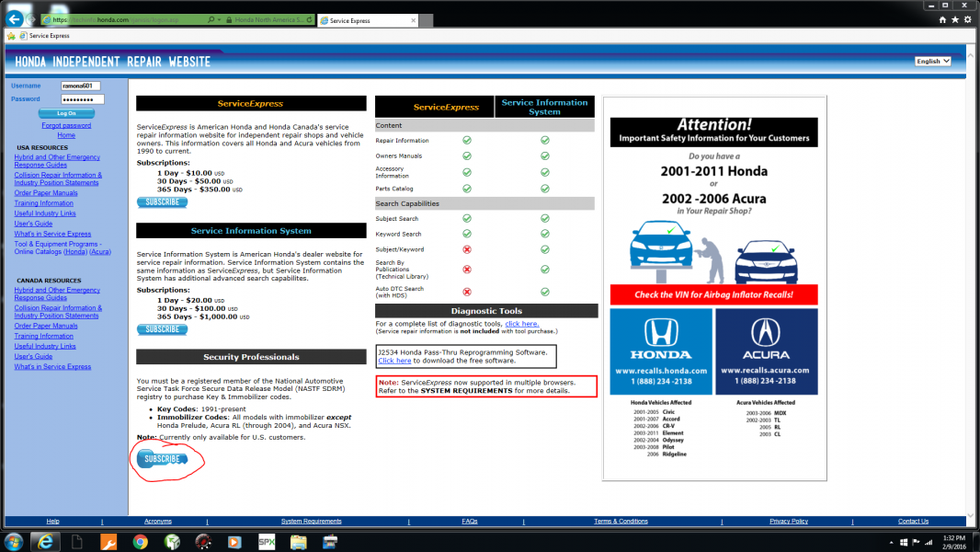Click the Add to Favorites bar star icon
This screenshot has width=980, height=552.
click(11, 36)
